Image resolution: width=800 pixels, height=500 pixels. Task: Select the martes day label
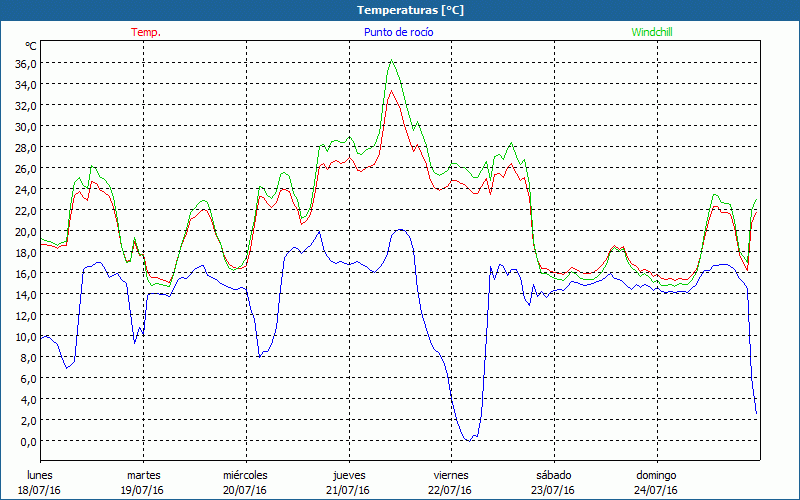click(143, 475)
